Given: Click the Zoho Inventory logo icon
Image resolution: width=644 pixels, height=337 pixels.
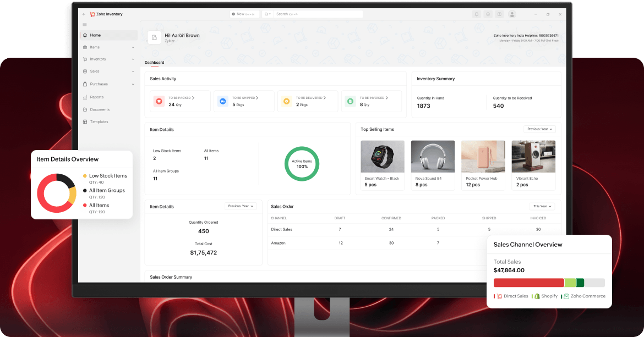Looking at the screenshot, I should (x=92, y=14).
